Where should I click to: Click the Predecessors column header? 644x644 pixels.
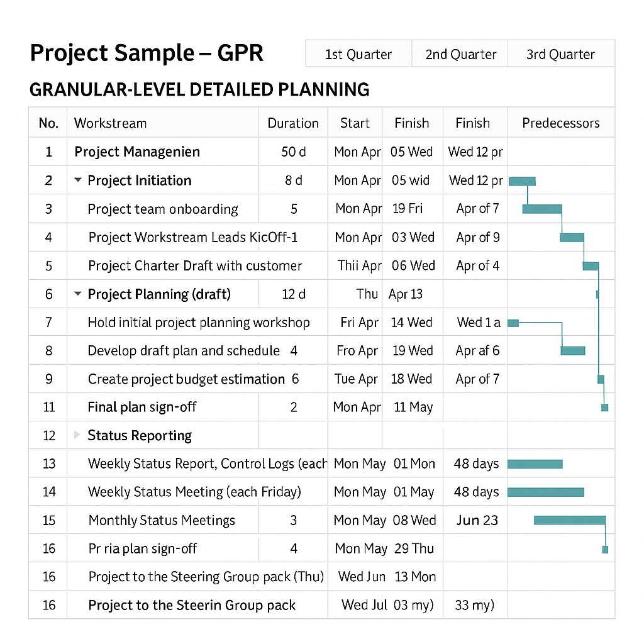click(x=560, y=123)
